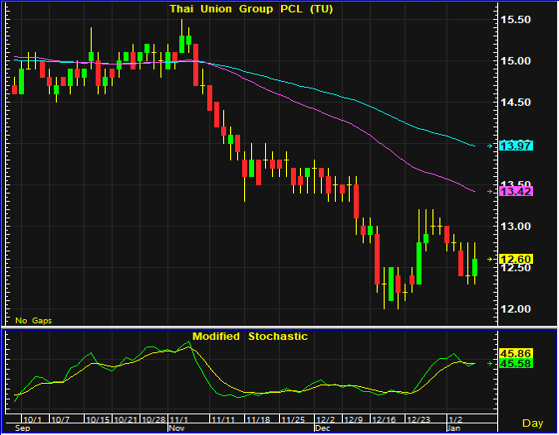Viewport: 559px width, 435px height.
Task: Click the 10/15 date marker on time axis
Action: 98,420
